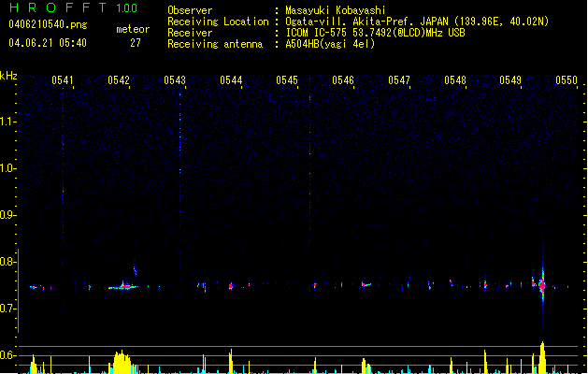Click the Receiving antenna label

215,44
